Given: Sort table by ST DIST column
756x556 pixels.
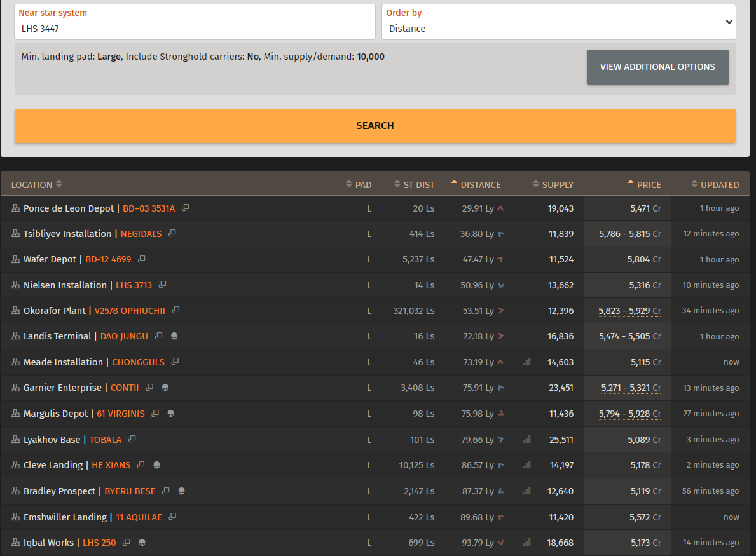Looking at the screenshot, I should (414, 184).
